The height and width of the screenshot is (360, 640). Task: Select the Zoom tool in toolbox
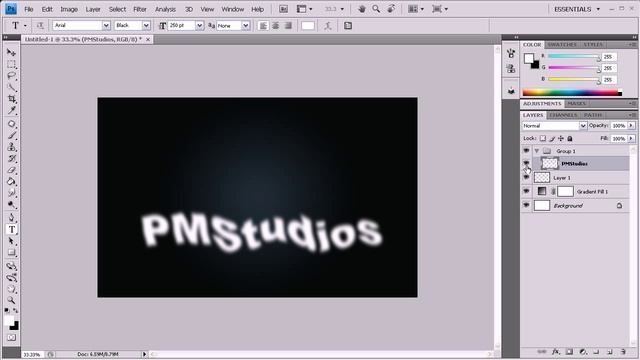pyautogui.click(x=11, y=300)
